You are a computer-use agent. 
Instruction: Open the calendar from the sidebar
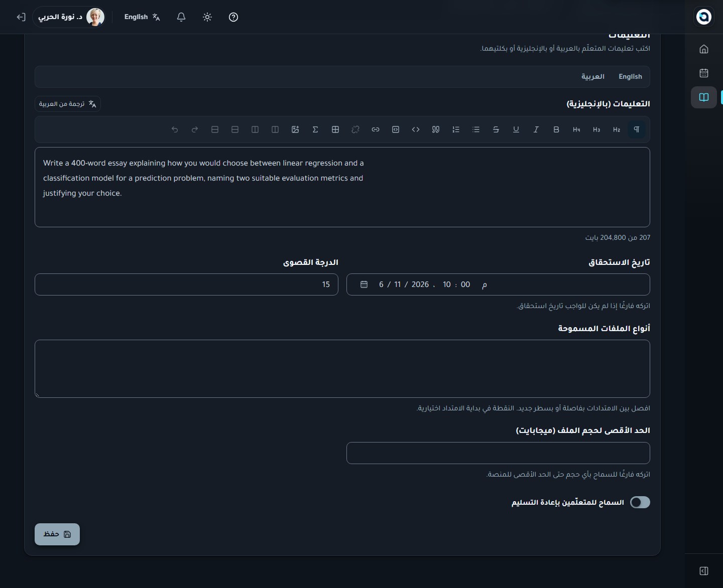tap(704, 73)
